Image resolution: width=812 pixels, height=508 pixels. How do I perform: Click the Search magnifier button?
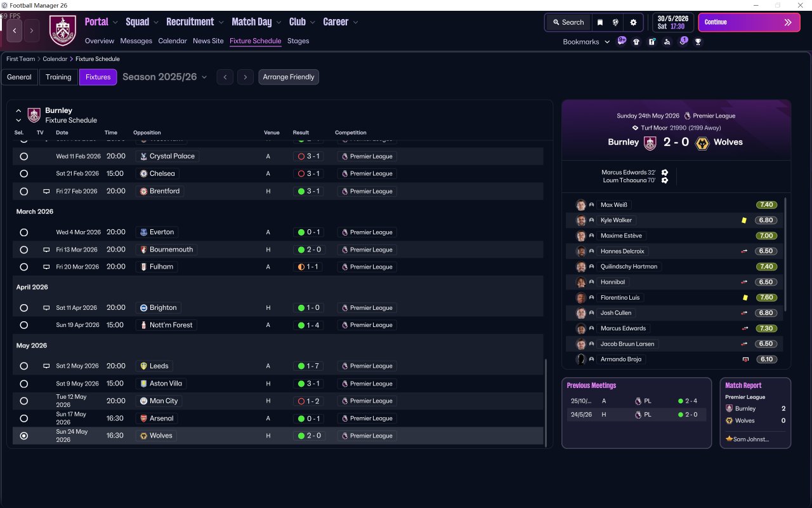[x=567, y=22]
